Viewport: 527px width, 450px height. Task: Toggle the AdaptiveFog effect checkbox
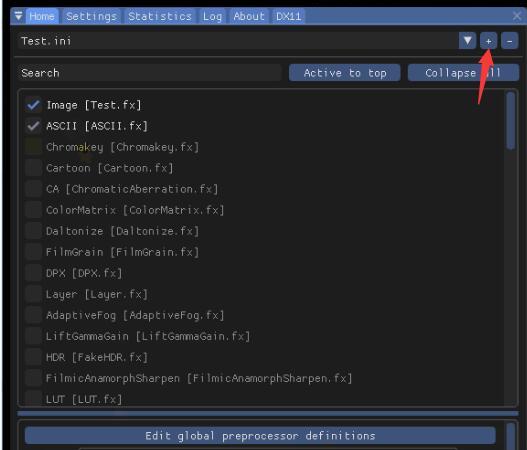point(33,315)
